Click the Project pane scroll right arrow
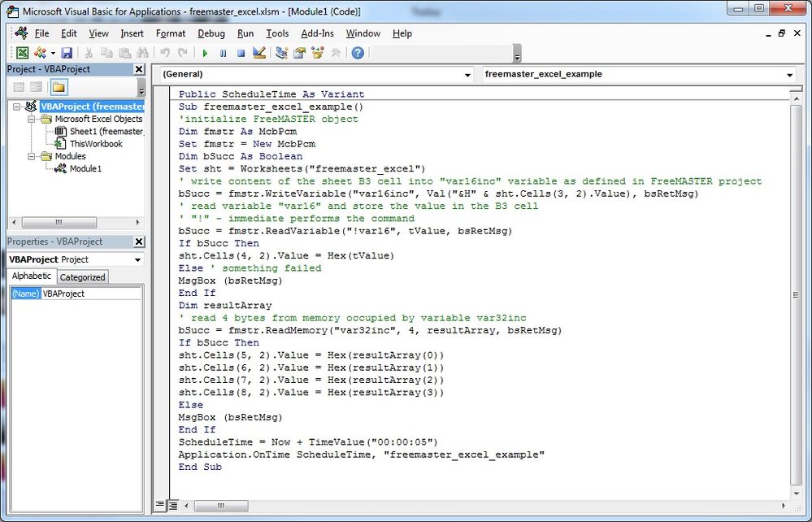 coord(137,223)
